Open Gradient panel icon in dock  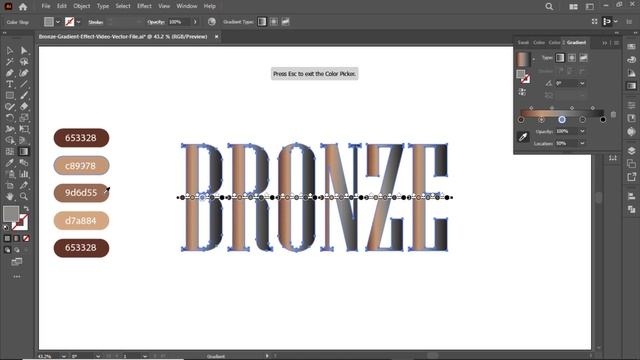[x=631, y=86]
